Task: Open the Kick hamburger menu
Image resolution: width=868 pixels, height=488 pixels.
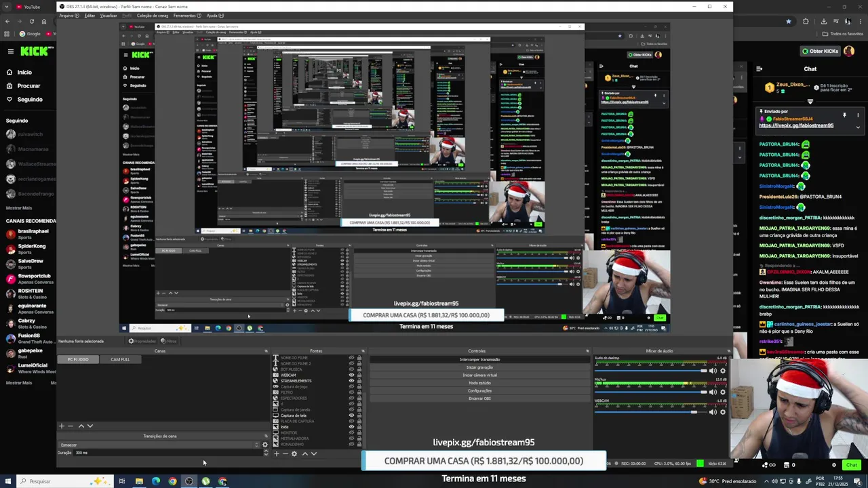Action: (x=10, y=51)
